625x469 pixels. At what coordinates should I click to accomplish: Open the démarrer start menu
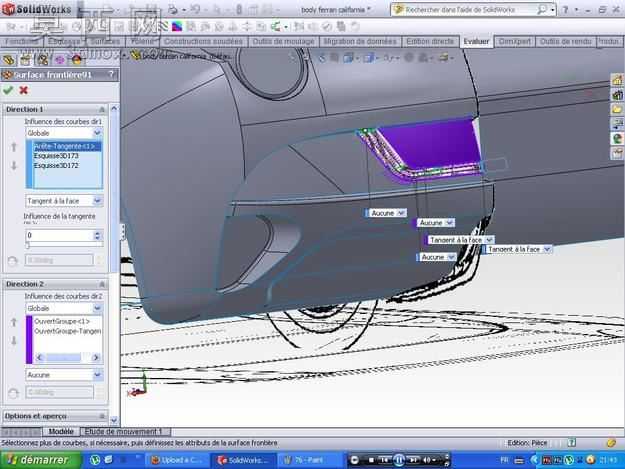[41, 460]
